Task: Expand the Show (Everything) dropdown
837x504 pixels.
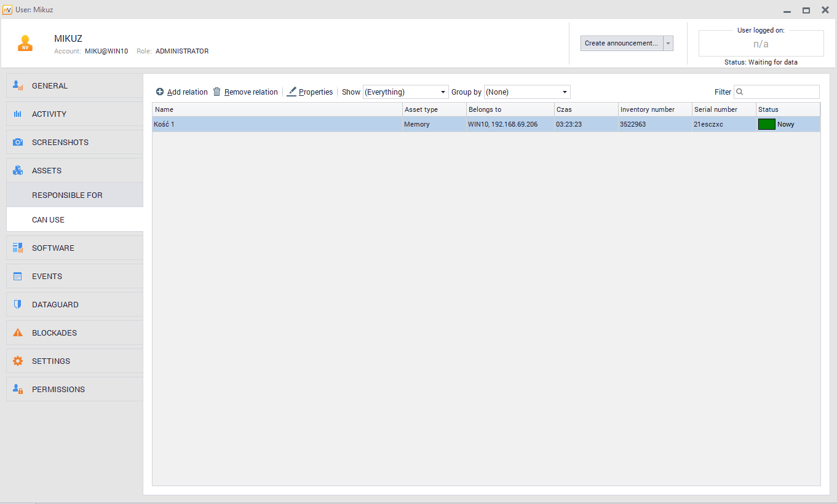Action: pyautogui.click(x=405, y=92)
